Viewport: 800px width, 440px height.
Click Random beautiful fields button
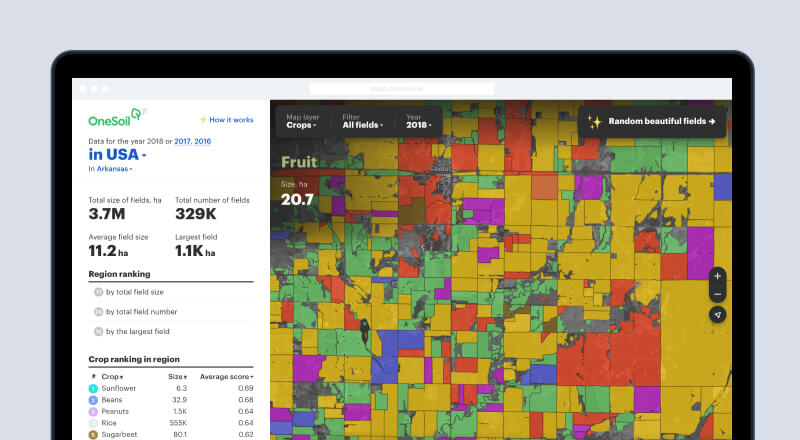coord(652,121)
